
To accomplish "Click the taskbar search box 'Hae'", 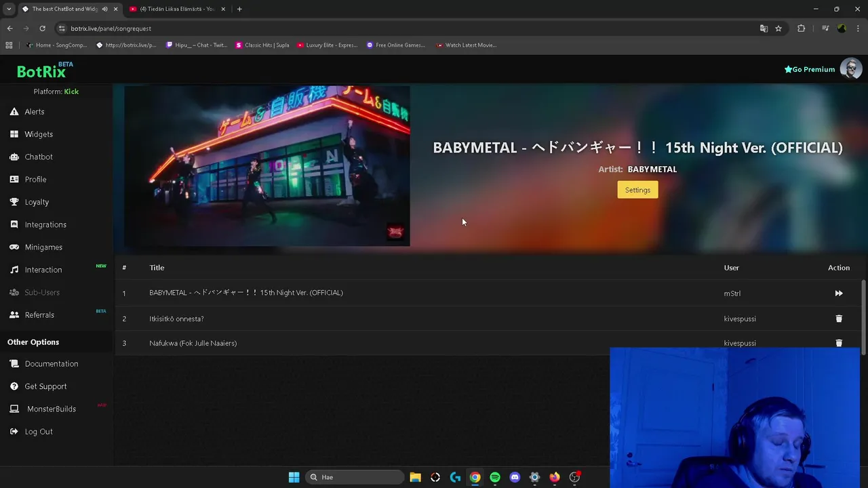I will tap(354, 477).
